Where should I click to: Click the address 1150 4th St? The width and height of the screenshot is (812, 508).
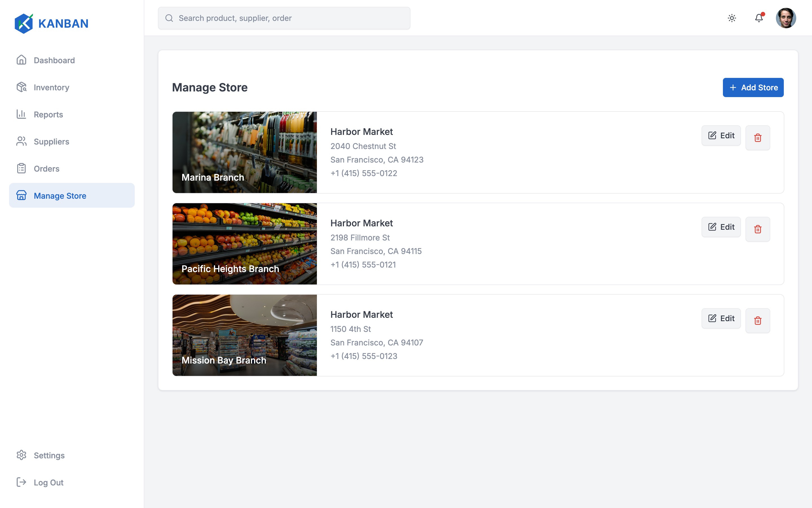coord(351,329)
